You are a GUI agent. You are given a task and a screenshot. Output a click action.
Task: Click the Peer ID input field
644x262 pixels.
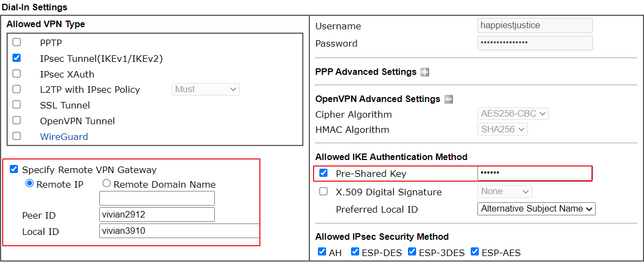157,215
